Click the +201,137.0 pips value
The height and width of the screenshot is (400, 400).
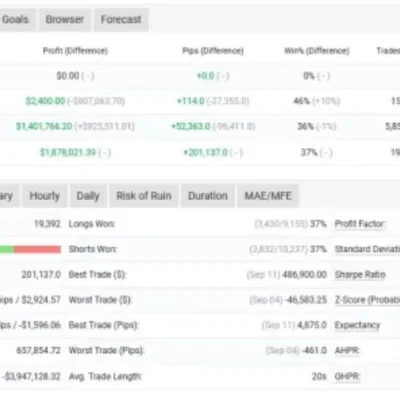coord(205,152)
